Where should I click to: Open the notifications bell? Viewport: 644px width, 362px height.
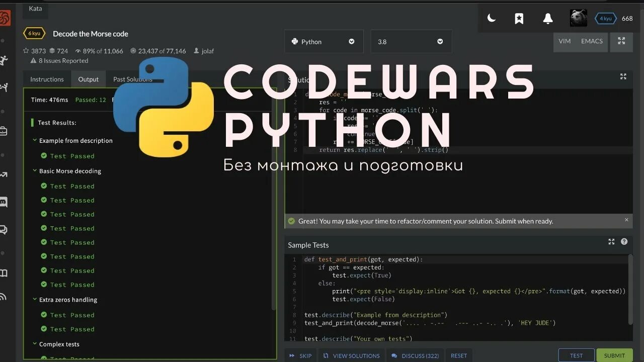[548, 19]
